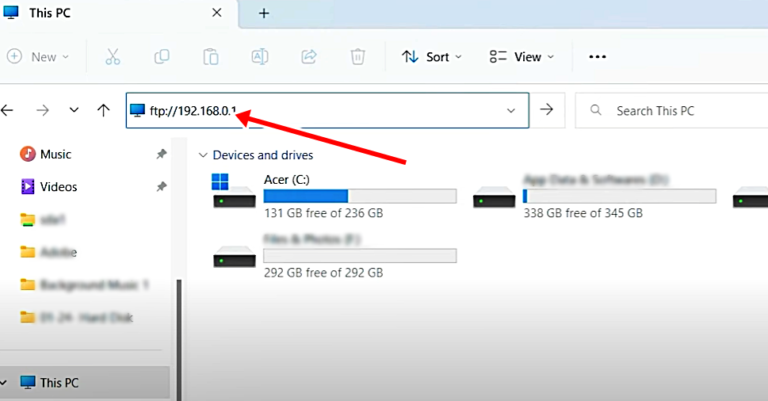Open the New dropdown menu

38,57
